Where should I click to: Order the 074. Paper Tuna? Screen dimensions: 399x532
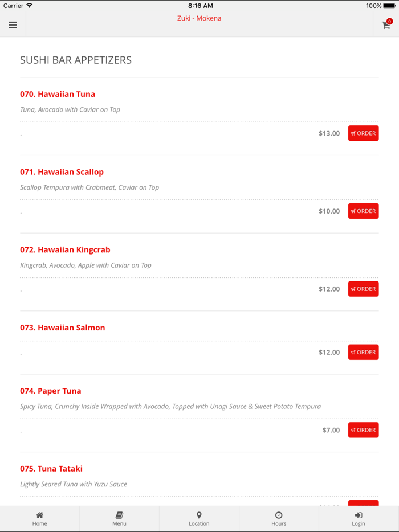(363, 429)
